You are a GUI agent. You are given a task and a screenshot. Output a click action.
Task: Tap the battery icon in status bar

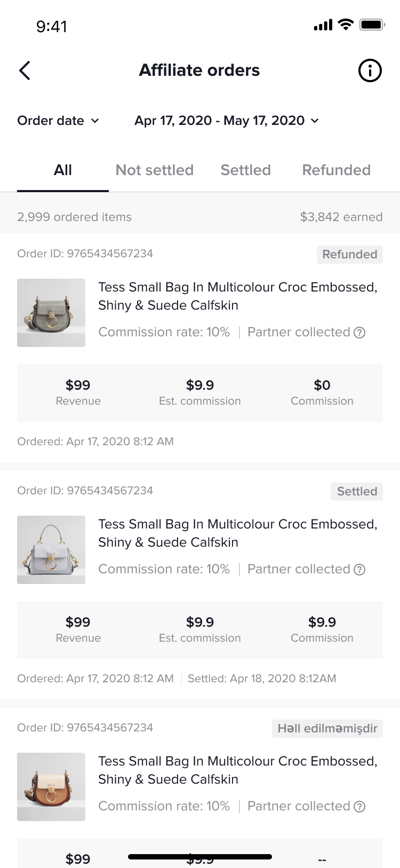[372, 25]
